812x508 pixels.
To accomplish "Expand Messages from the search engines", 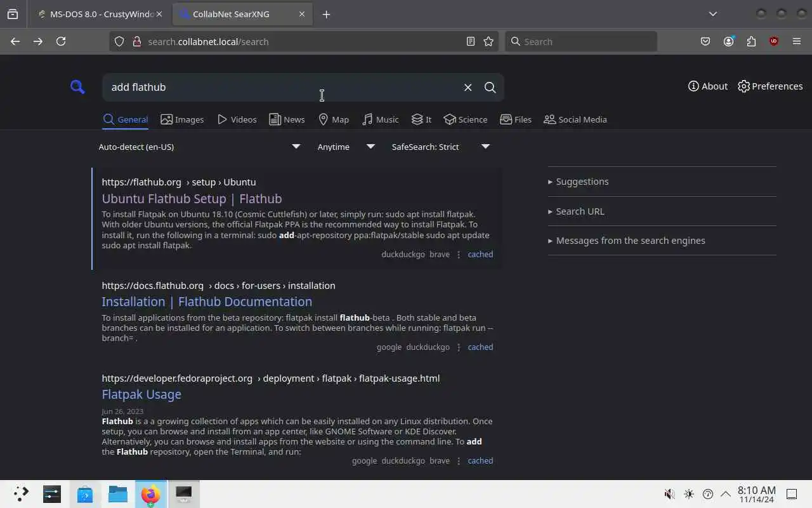I will [627, 241].
